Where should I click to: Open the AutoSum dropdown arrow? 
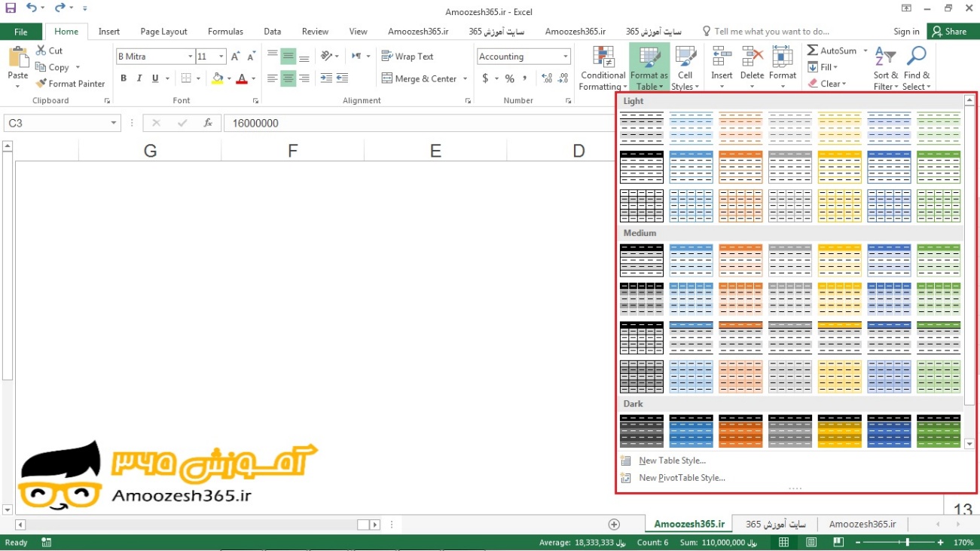(865, 51)
